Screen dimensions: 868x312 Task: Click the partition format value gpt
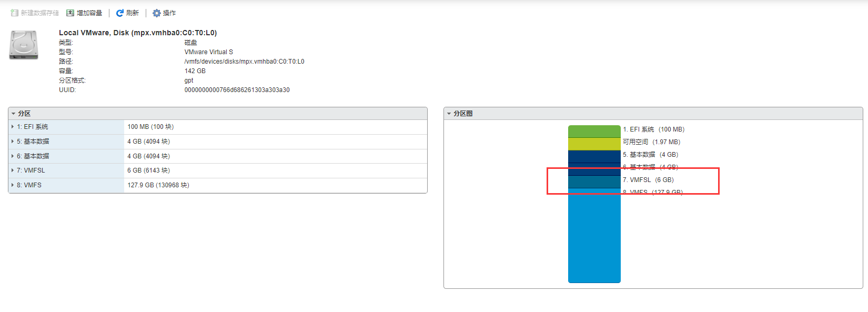click(x=189, y=80)
